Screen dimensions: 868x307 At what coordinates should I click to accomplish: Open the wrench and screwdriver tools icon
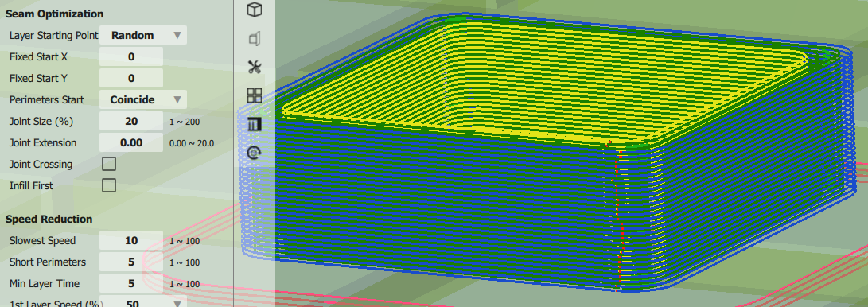tap(254, 68)
